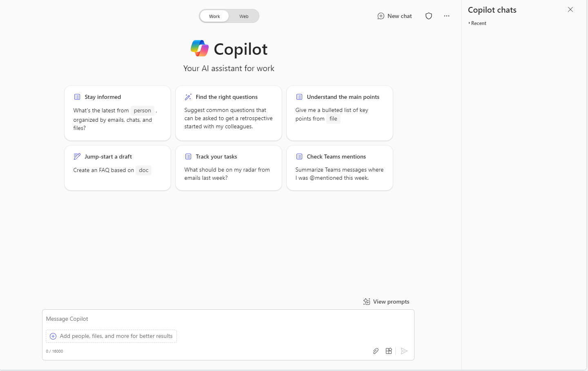Click the Jump-start a draft pen icon

tap(77, 156)
